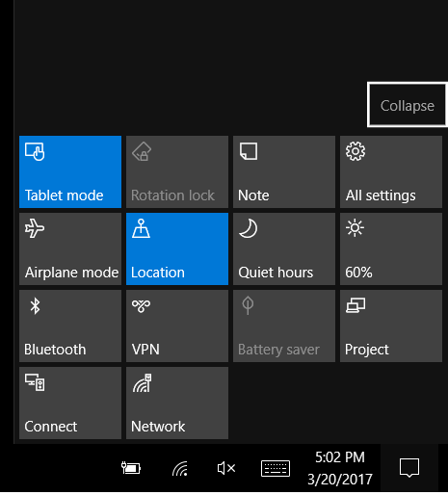Click the Battery saver tile
The width and height of the screenshot is (448, 495).
[x=284, y=326]
